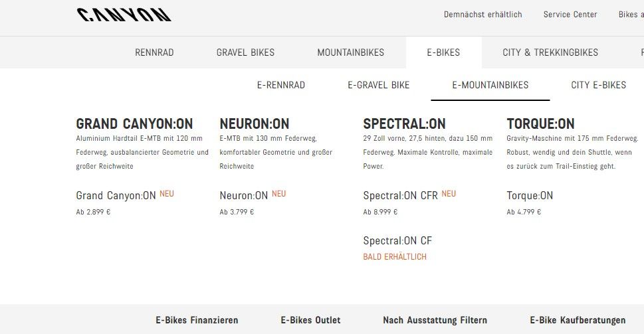Open SPECTRAL:ON category heading
Screen dimensions: 644x334
[x=404, y=124]
